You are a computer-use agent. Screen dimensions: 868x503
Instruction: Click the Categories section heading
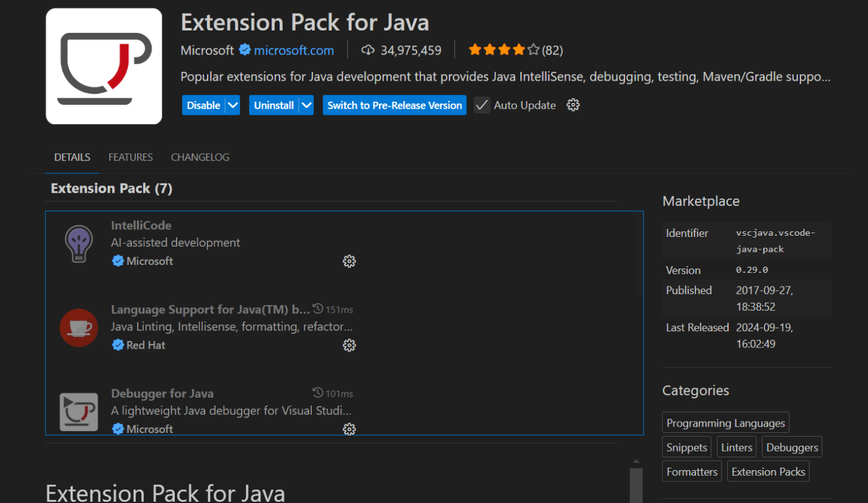[x=696, y=390]
